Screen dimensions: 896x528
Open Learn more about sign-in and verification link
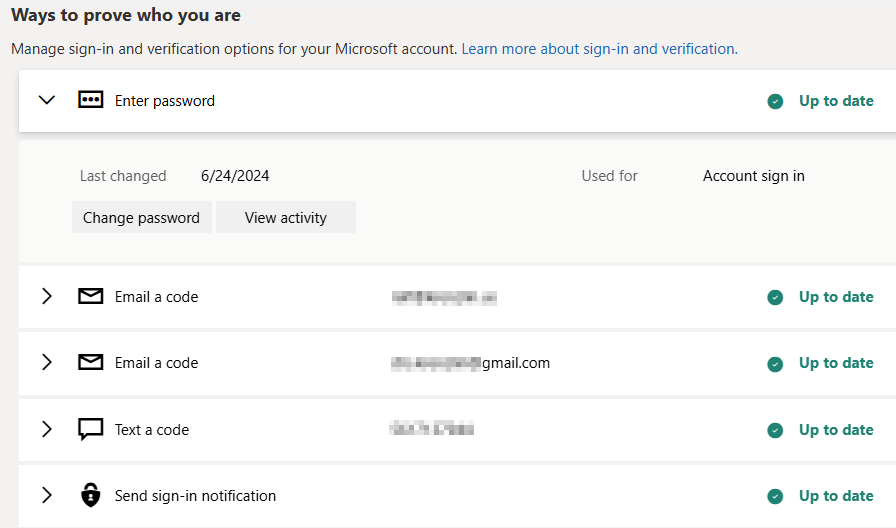599,48
